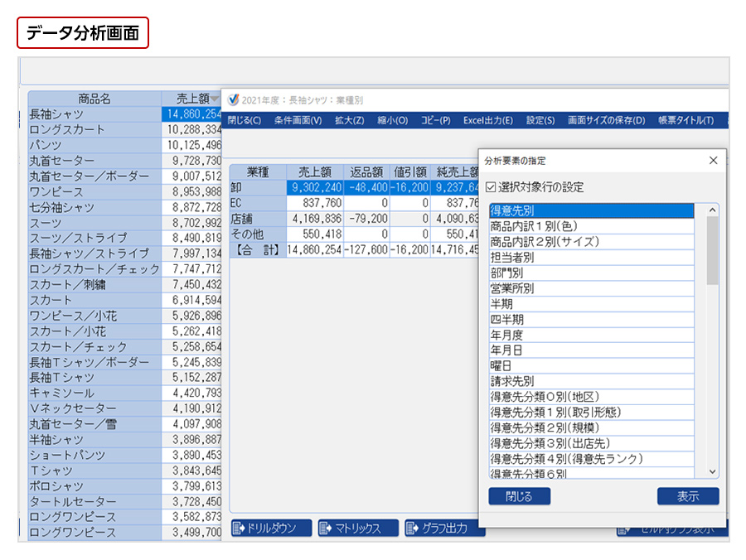Image resolution: width=746 pixels, height=560 pixels.
Task: Select 商品内訳1別(色) in the list
Action: tap(592, 226)
